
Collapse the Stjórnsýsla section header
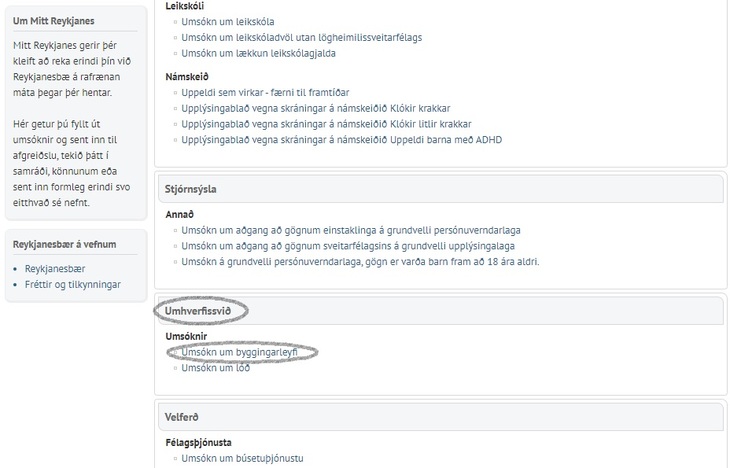(x=440, y=189)
